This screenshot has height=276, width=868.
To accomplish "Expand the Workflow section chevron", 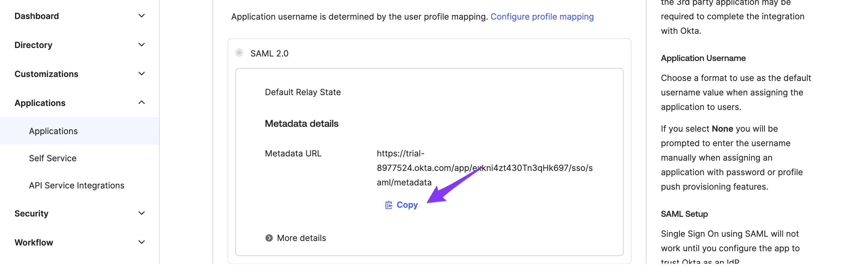I will (142, 242).
